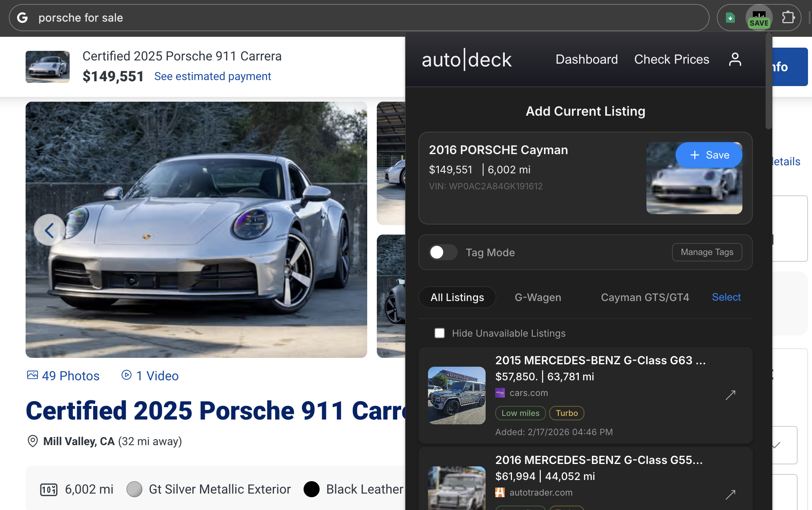This screenshot has height=510, width=812.
Task: Open See estimated payment link
Action: click(212, 76)
